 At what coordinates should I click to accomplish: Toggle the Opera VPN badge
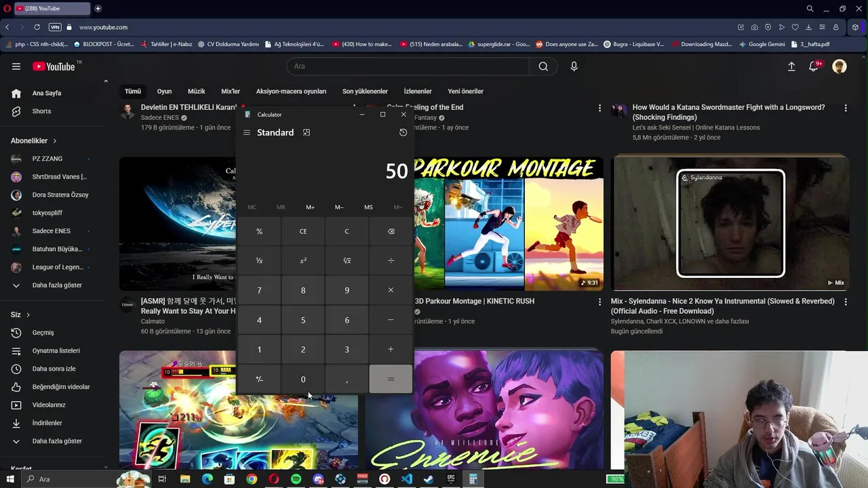tap(55, 27)
